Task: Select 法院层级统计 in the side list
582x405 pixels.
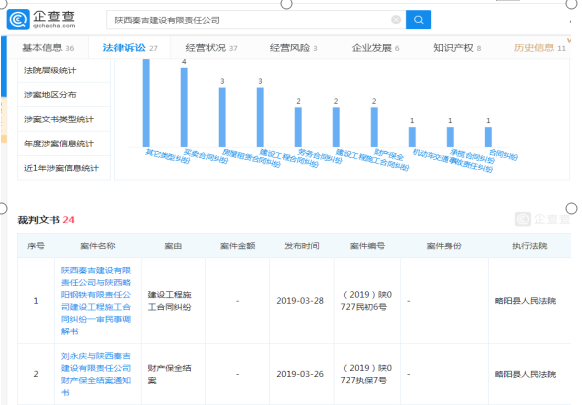Action: click(64, 71)
